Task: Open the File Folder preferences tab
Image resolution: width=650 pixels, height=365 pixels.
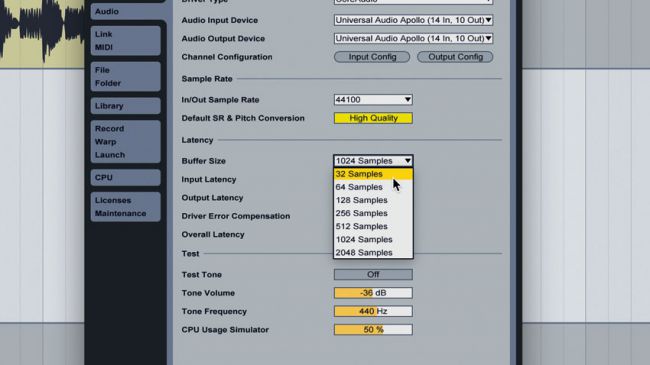Action: [x=126, y=76]
